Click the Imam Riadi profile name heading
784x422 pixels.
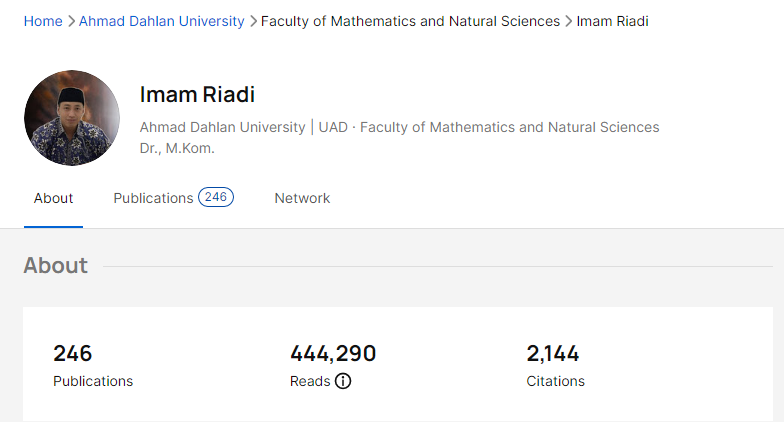click(x=197, y=95)
